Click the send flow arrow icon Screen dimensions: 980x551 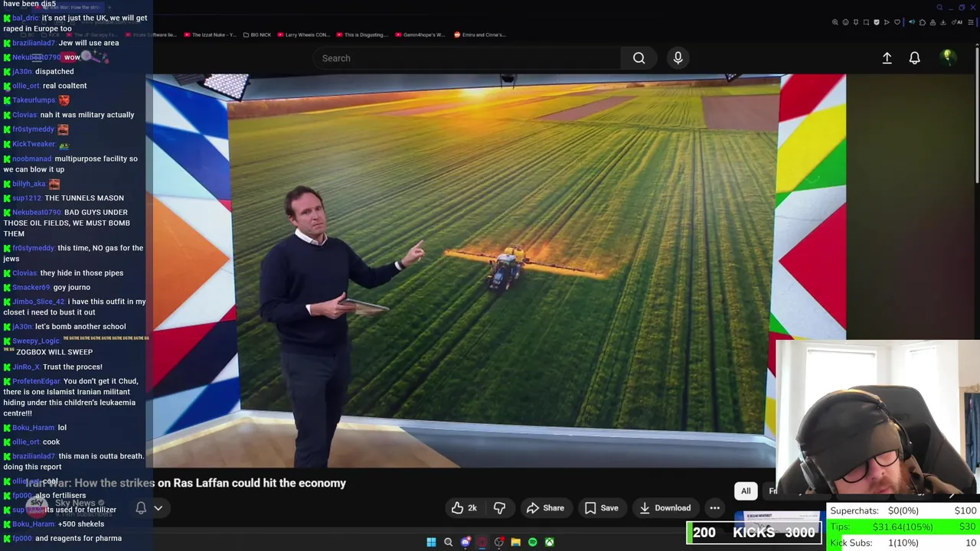[887, 22]
